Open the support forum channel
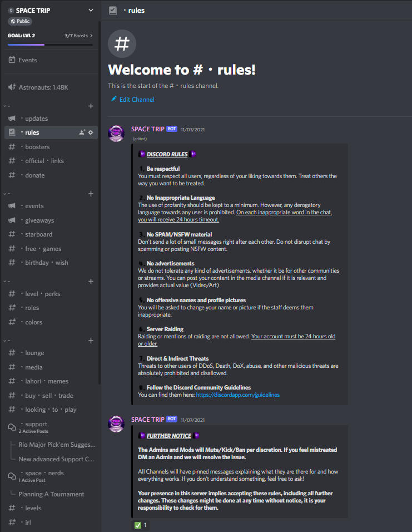412x532 pixels. pos(51,427)
